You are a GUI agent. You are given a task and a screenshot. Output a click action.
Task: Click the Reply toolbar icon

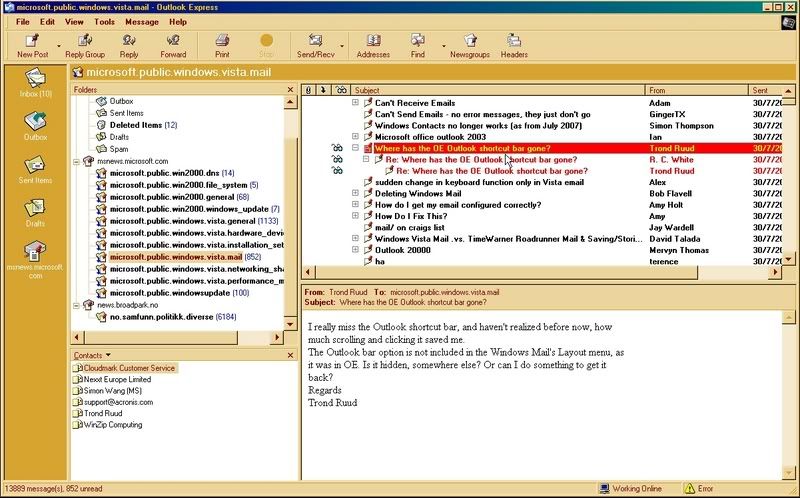point(129,40)
